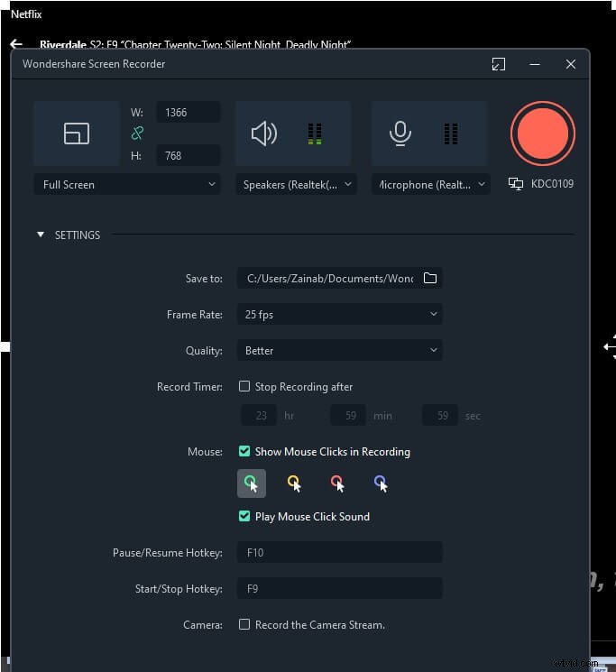Viewport: 616px width, 672px height.
Task: Enable Stop Recording after timer checkbox
Action: click(x=244, y=386)
